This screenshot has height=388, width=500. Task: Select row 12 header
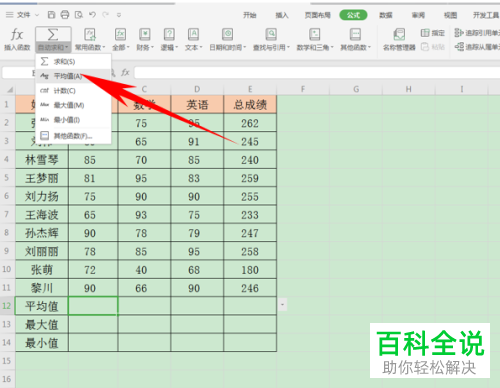coord(7,305)
